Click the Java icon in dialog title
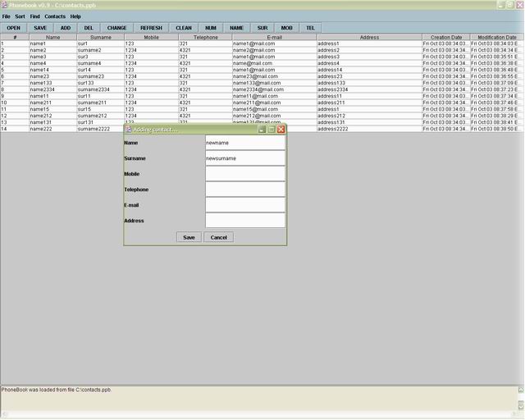The height and width of the screenshot is (420, 525). (x=128, y=130)
